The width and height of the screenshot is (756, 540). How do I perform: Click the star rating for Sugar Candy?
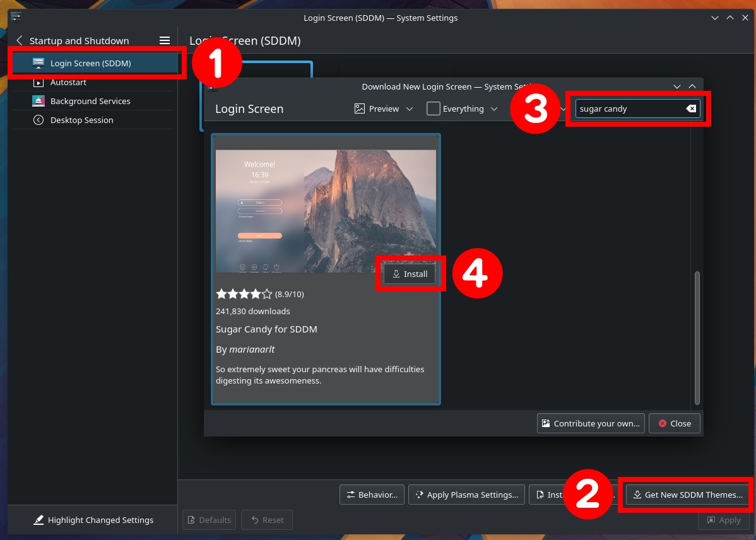coord(244,293)
